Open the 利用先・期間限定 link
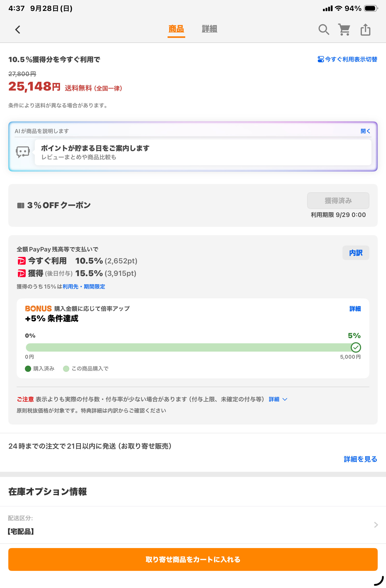 (x=84, y=286)
